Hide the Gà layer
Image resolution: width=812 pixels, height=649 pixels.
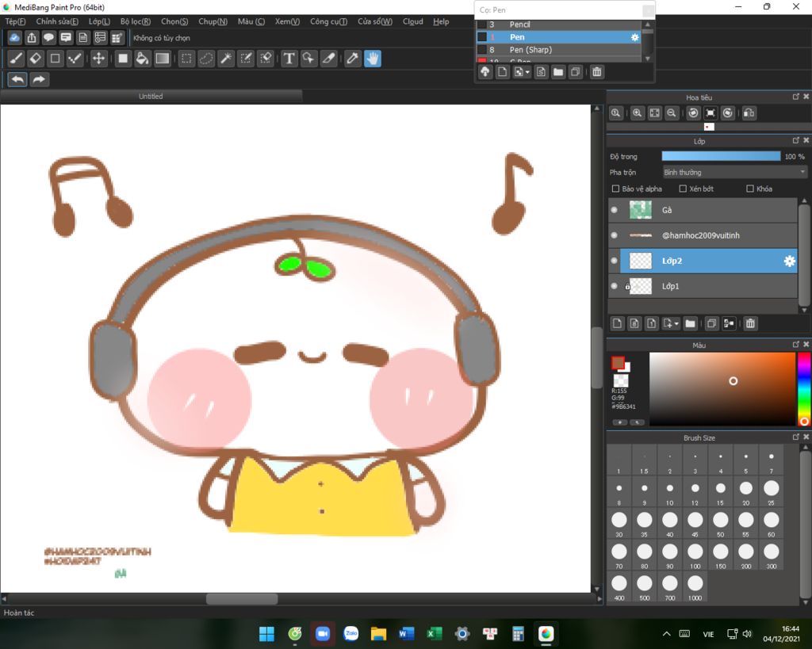tap(615, 210)
